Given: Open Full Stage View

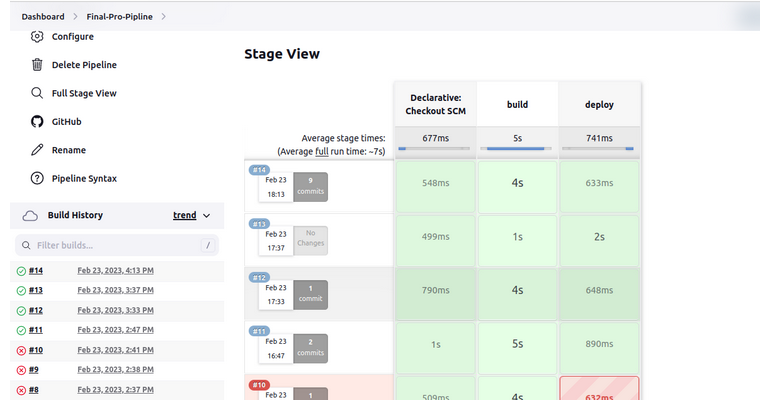Looking at the screenshot, I should coord(84,93).
